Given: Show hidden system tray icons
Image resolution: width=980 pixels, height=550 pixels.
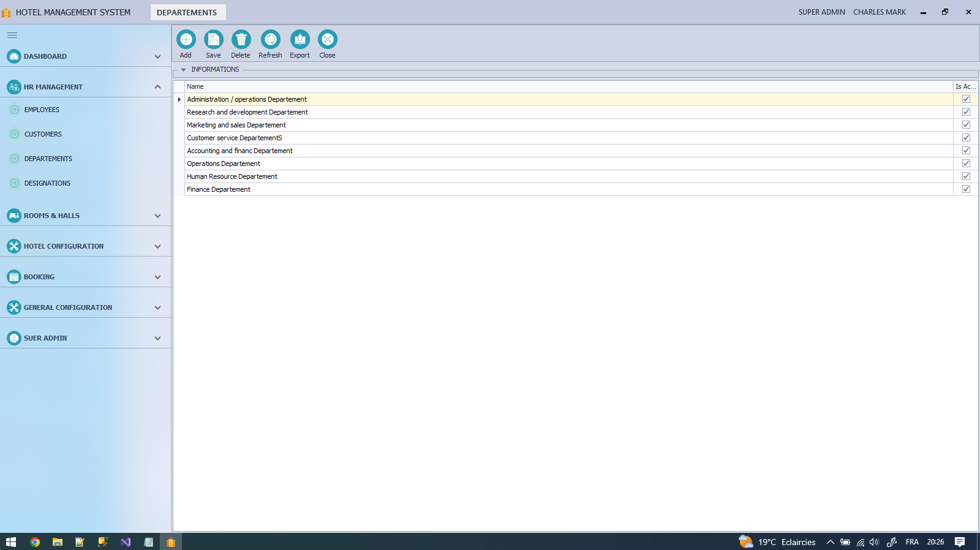Looking at the screenshot, I should click(x=830, y=542).
